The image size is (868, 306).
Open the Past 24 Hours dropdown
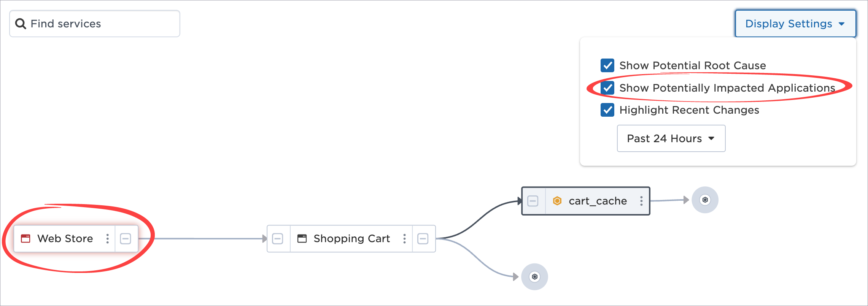point(671,138)
